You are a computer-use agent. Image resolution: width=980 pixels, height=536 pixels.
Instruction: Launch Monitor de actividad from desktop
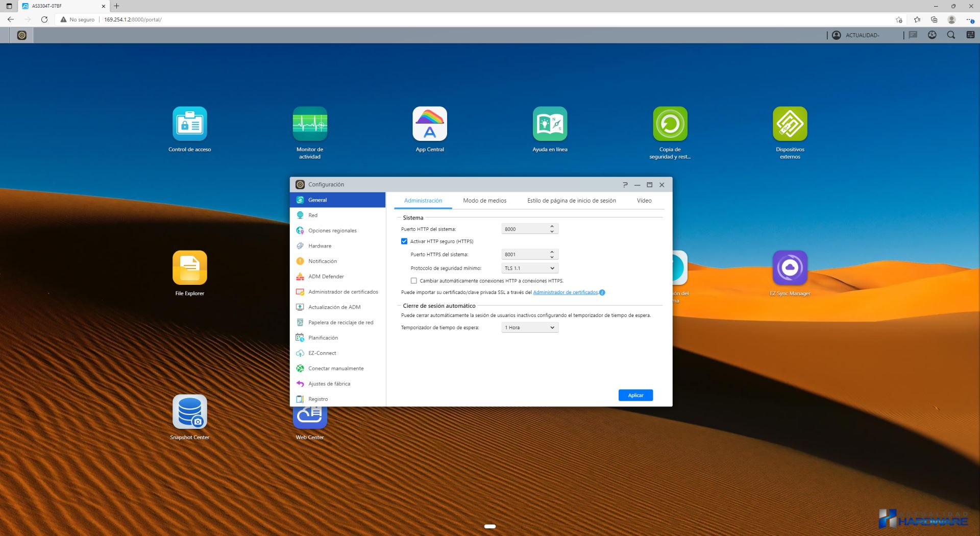(x=310, y=124)
